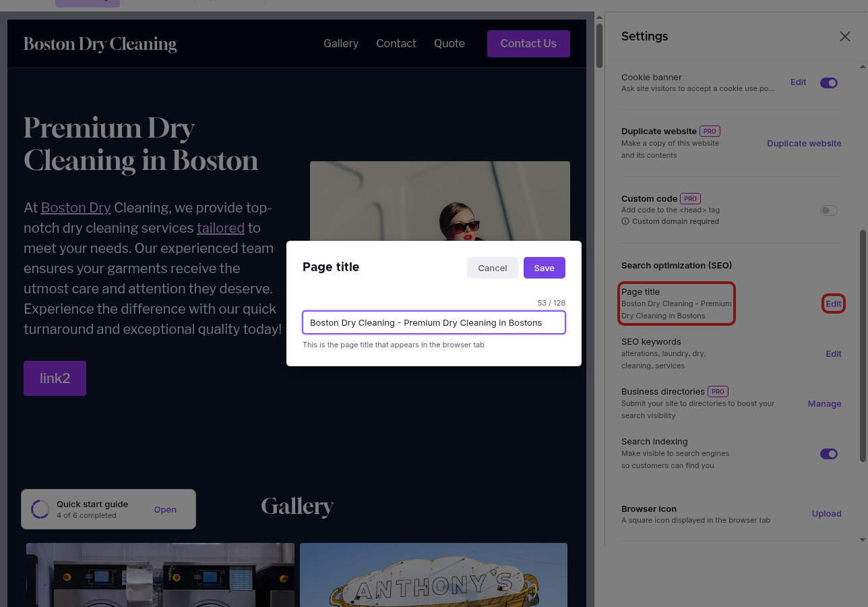Select the Anthony's sign gallery photo
Viewport: 868px width, 607px height.
pyautogui.click(x=433, y=575)
